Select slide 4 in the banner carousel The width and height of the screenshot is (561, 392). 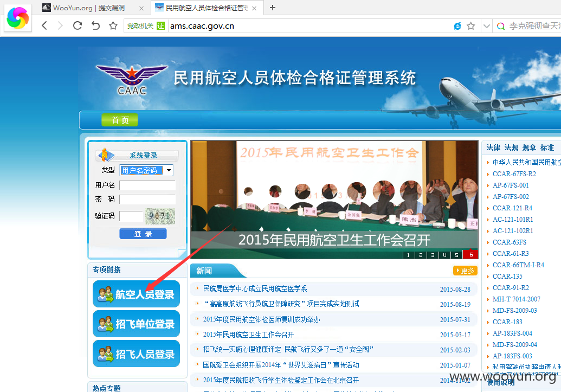pos(444,255)
